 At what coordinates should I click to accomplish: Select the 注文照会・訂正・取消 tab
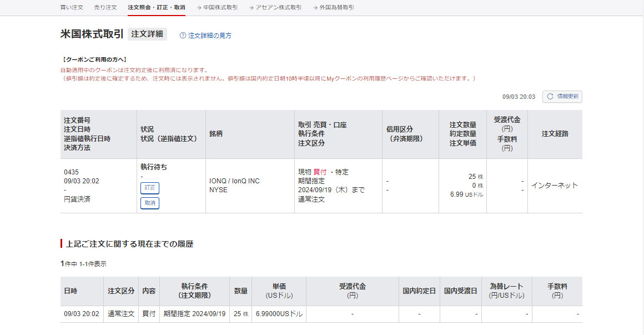(x=156, y=8)
